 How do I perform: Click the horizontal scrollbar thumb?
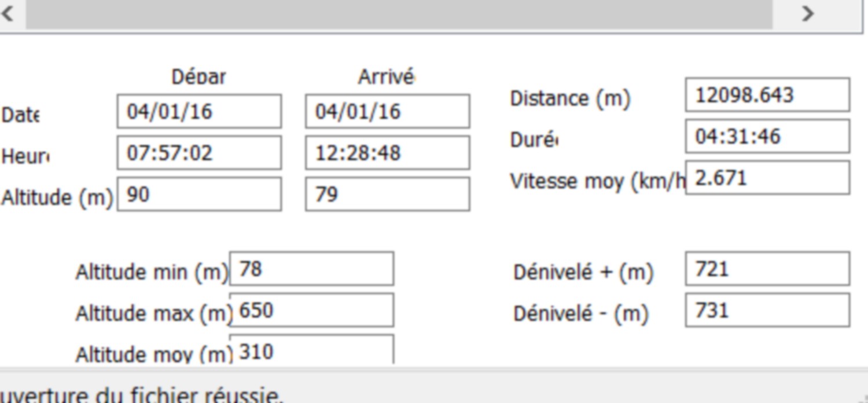coord(399,13)
